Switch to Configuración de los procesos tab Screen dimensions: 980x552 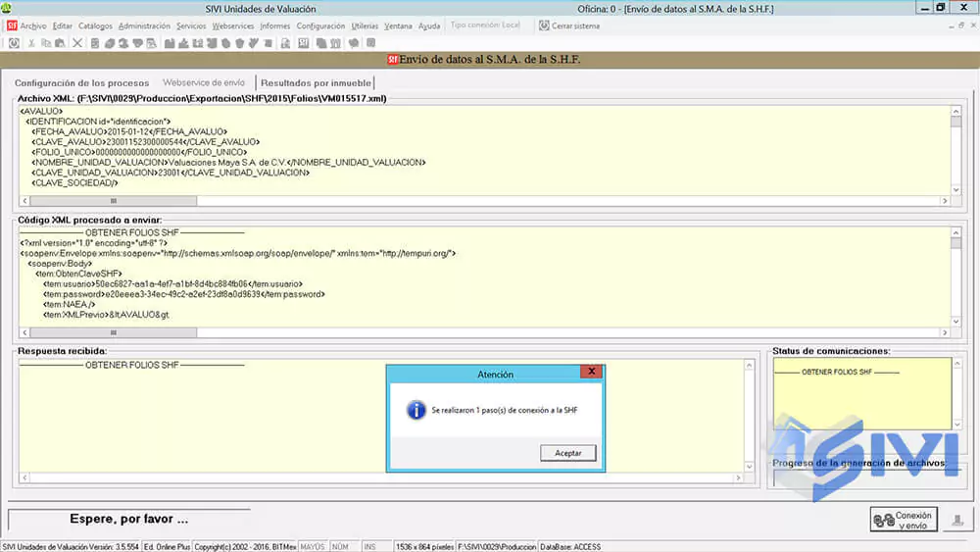click(82, 83)
